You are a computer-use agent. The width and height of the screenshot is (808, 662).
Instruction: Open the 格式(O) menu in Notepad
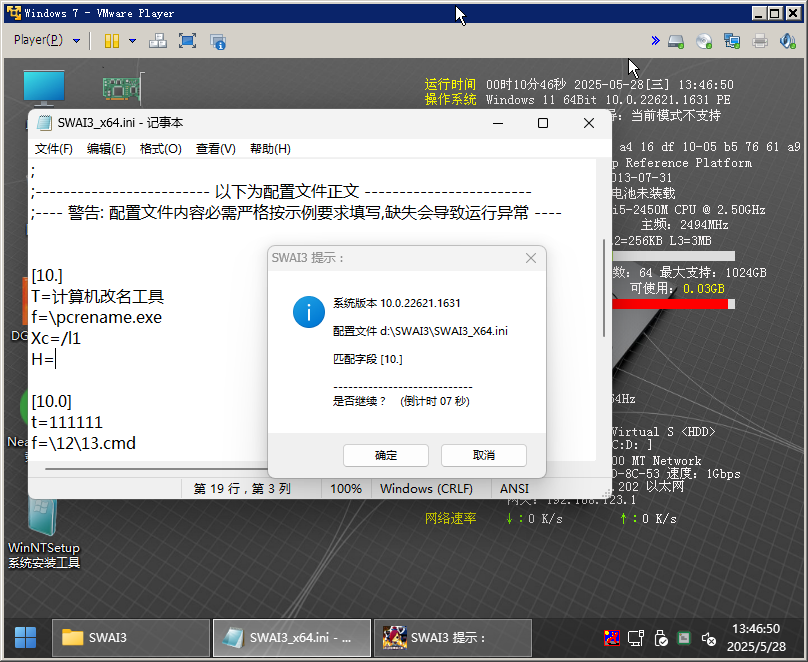point(160,149)
